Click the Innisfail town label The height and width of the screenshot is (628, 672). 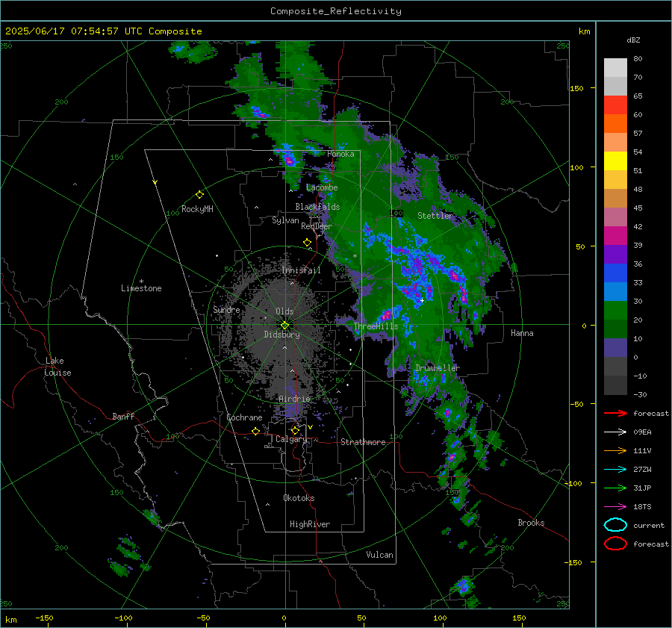[x=301, y=270]
